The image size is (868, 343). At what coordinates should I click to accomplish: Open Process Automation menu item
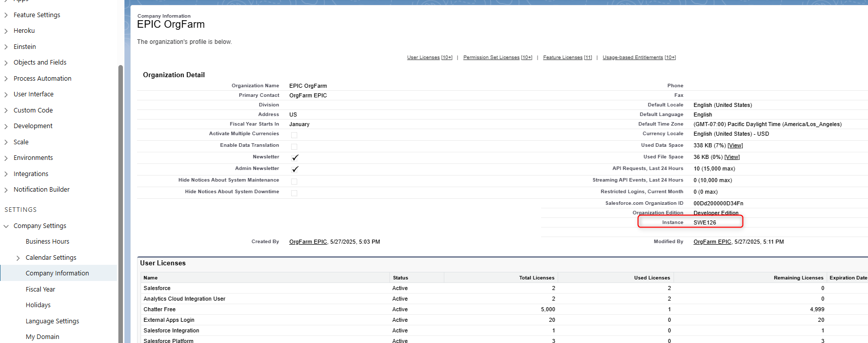coord(42,79)
